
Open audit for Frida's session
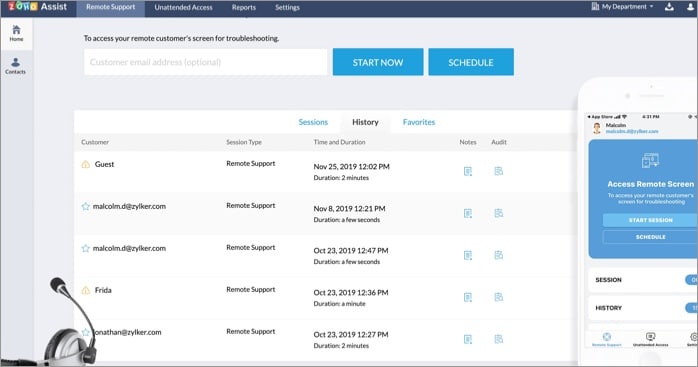point(499,297)
